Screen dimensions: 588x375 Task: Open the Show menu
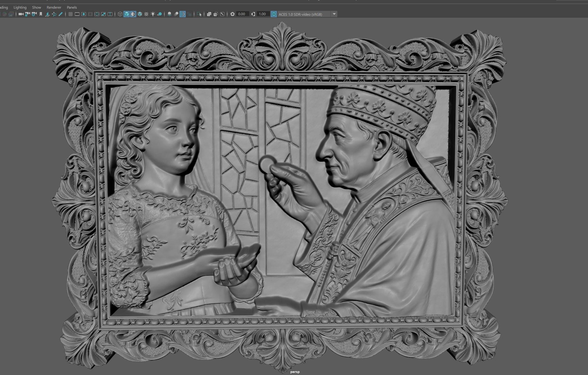[37, 7]
